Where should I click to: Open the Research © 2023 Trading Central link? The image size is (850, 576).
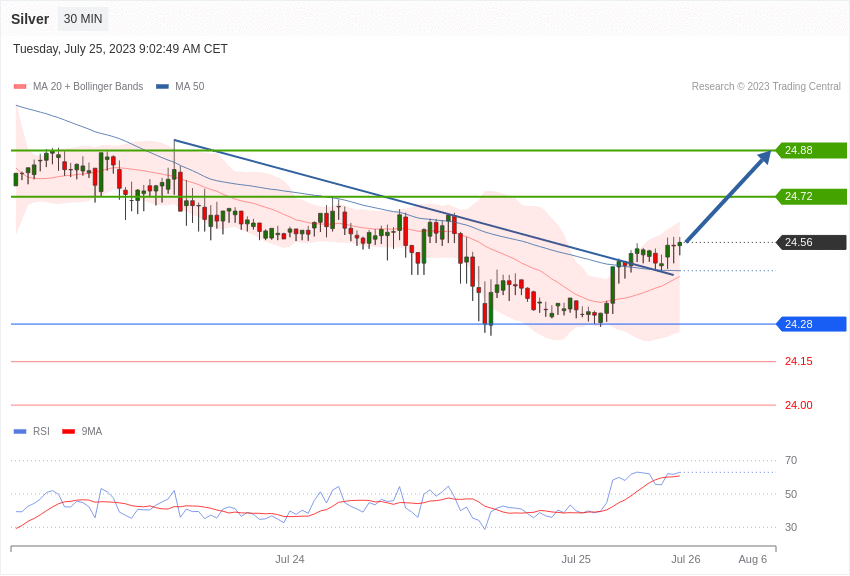pyautogui.click(x=766, y=86)
